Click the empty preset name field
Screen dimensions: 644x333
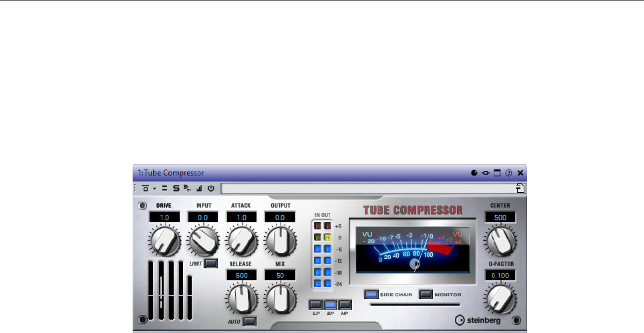point(368,188)
